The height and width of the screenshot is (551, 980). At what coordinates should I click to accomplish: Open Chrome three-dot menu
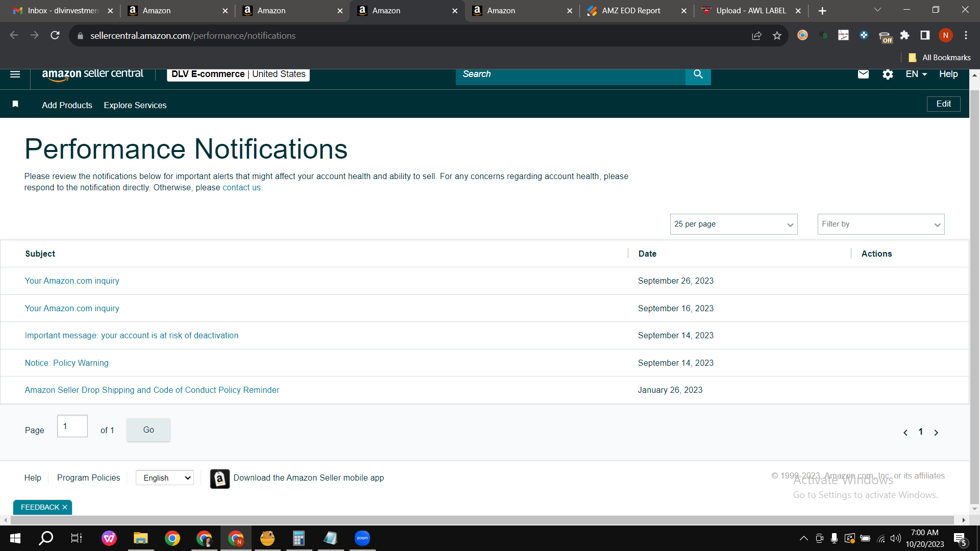pos(966,35)
